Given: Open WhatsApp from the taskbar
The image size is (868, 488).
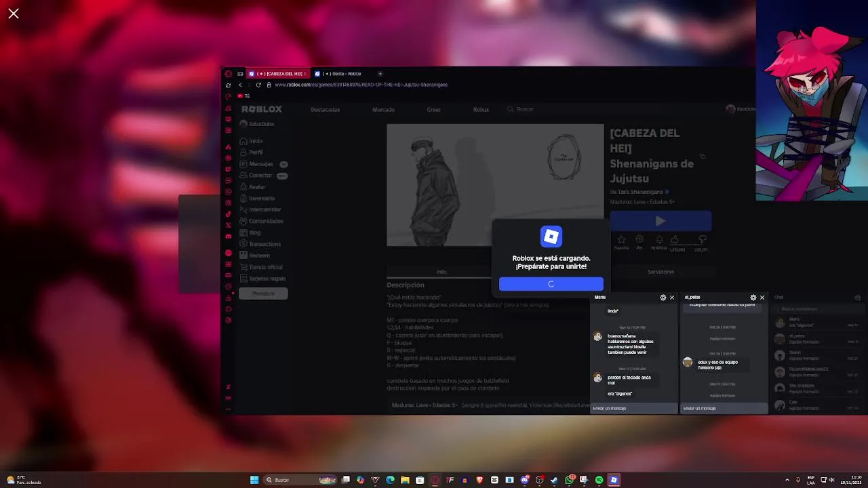Looking at the screenshot, I should [570, 480].
